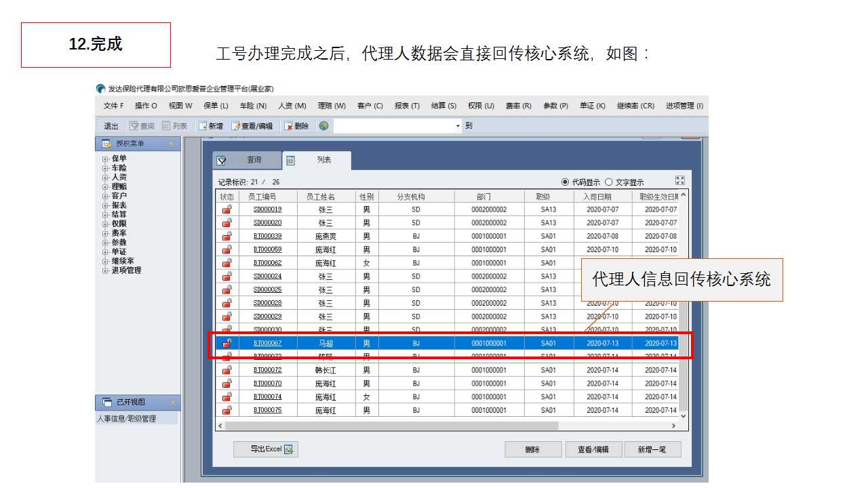The height and width of the screenshot is (488, 868).
Task: Click the fullscreen expand icon above table
Action: pyautogui.click(x=680, y=180)
